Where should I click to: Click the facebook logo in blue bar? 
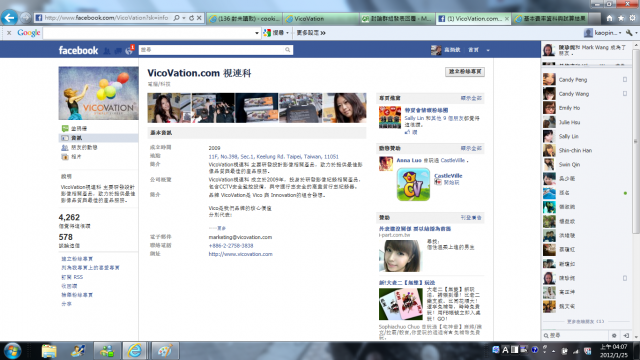(78, 50)
